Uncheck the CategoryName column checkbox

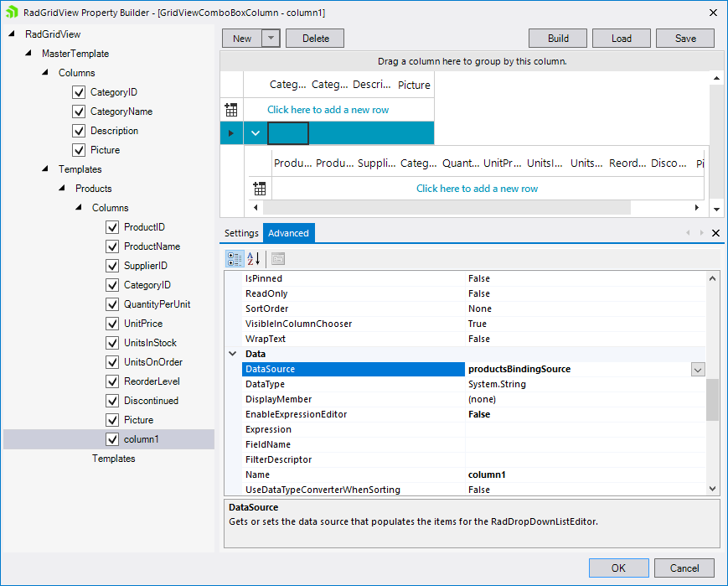[x=79, y=111]
